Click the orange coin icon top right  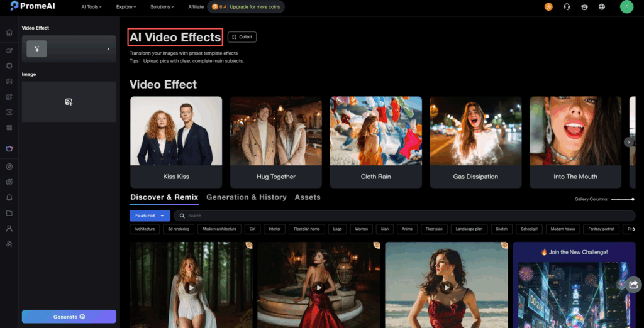click(x=548, y=6)
